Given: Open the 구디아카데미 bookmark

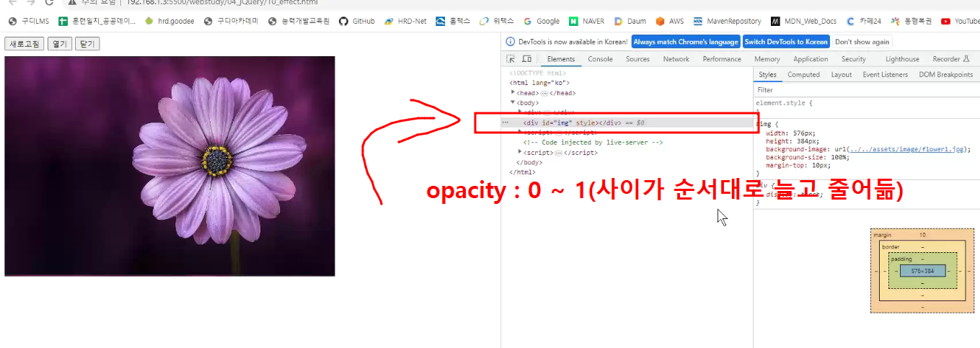Looking at the screenshot, I should tap(231, 21).
